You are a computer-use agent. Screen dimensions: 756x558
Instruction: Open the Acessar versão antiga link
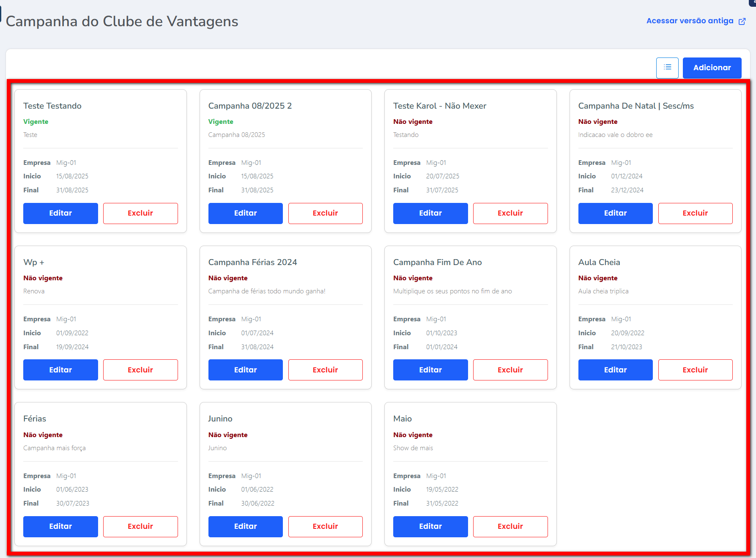(690, 21)
